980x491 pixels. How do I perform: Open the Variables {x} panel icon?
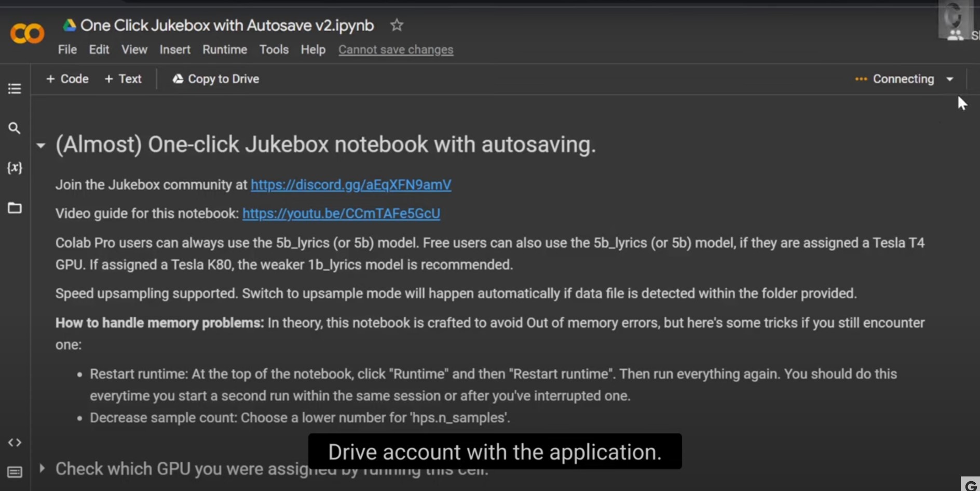point(15,167)
